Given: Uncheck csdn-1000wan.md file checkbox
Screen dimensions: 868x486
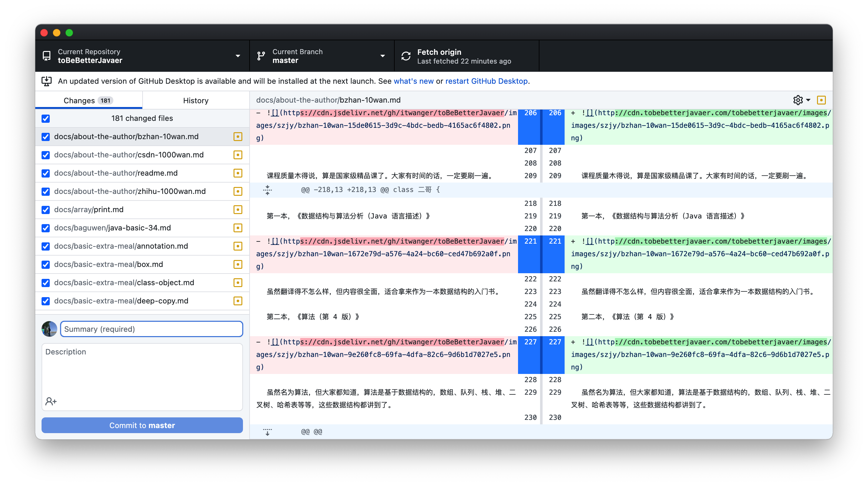Looking at the screenshot, I should [46, 155].
